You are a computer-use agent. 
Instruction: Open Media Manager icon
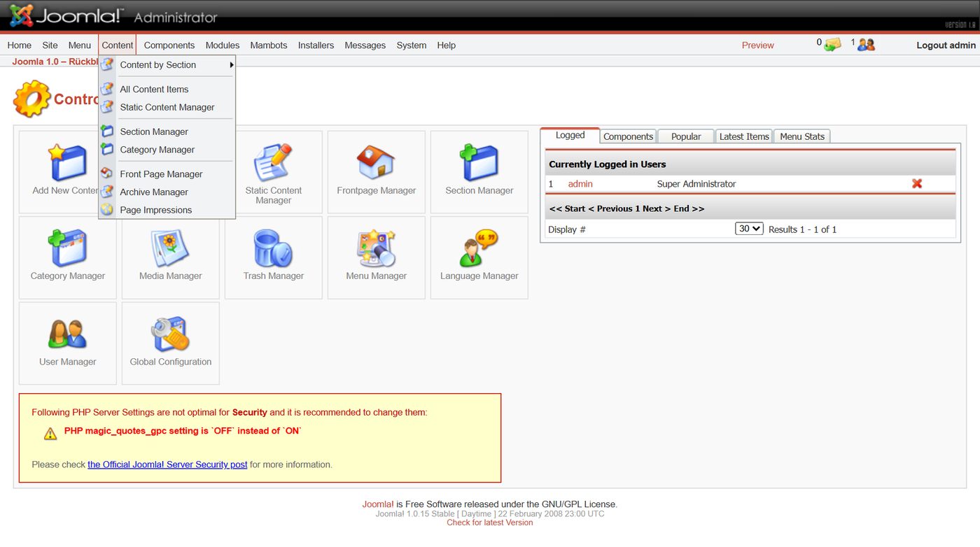[170, 248]
